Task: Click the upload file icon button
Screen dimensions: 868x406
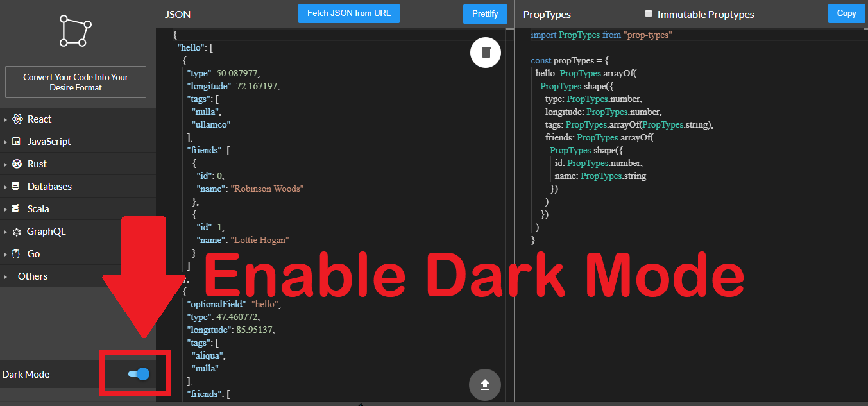Action: coord(485,384)
